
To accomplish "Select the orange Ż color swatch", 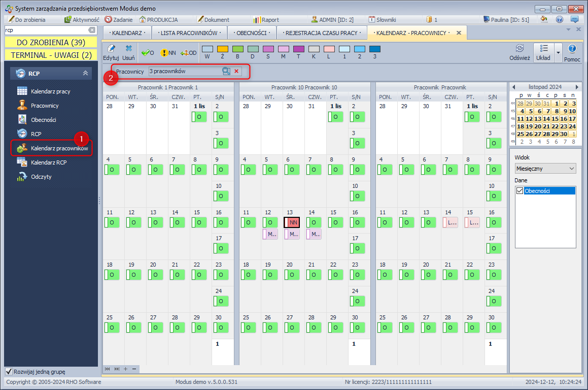I will click(223, 49).
